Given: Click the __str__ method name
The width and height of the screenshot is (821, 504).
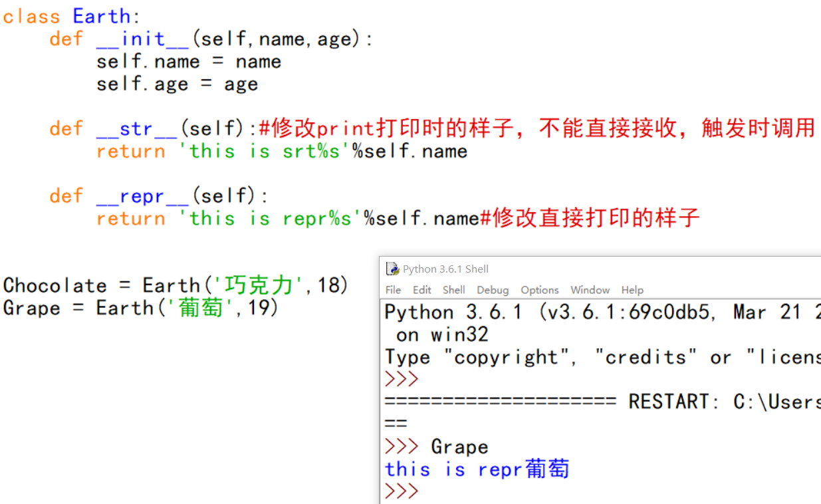Looking at the screenshot, I should click(136, 128).
